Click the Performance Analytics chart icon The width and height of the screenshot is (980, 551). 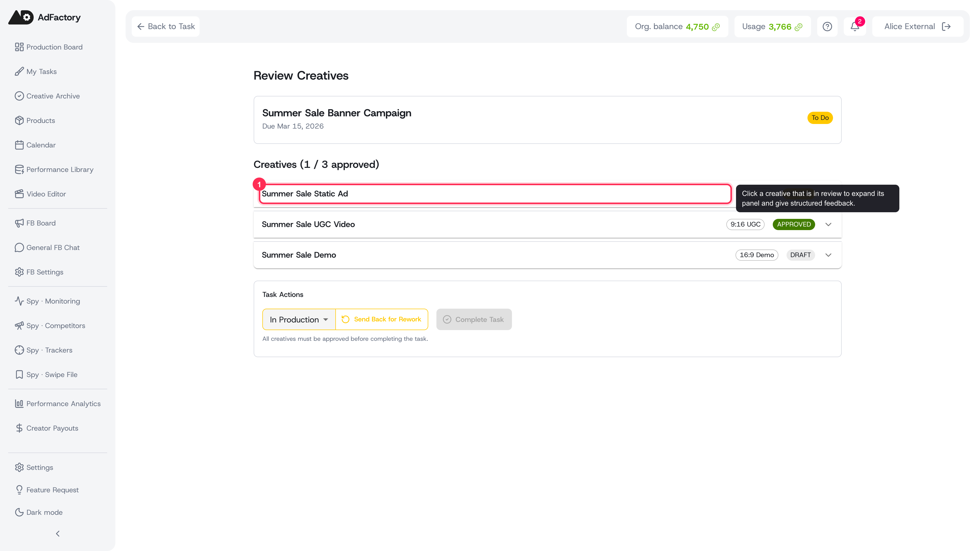click(x=19, y=404)
